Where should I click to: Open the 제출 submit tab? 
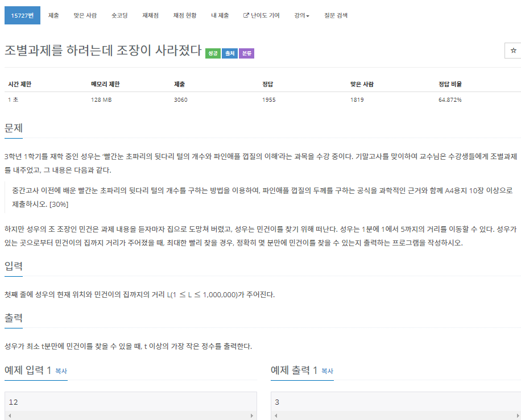[x=53, y=15]
